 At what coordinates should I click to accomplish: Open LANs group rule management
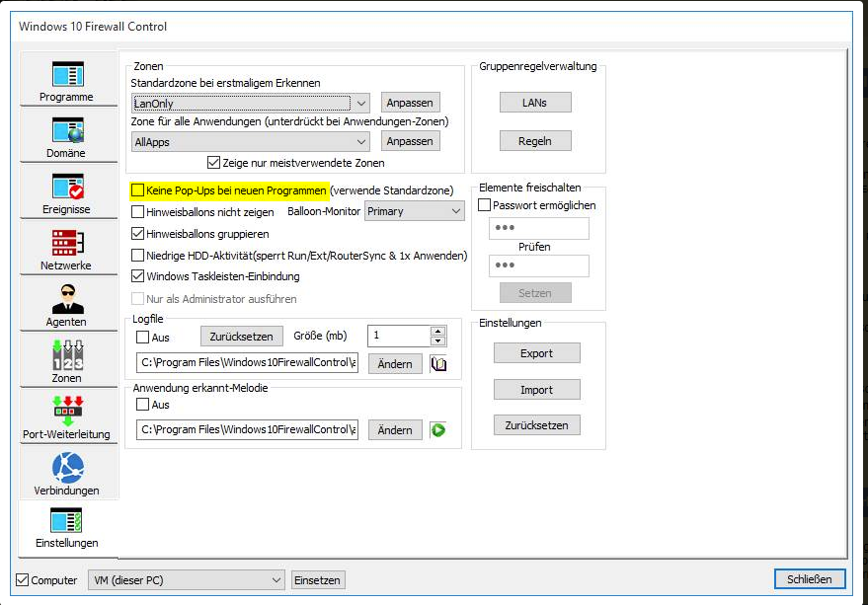click(535, 103)
